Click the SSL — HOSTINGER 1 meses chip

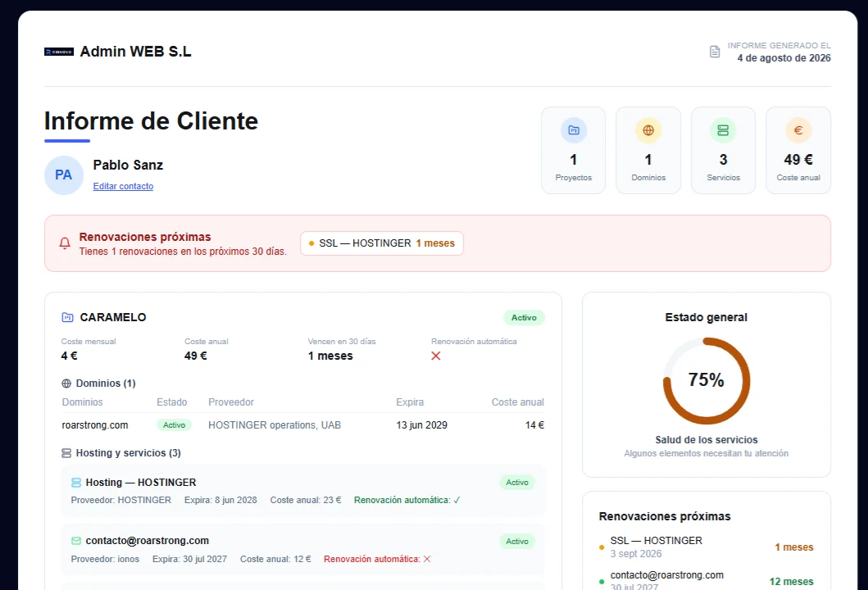click(382, 243)
